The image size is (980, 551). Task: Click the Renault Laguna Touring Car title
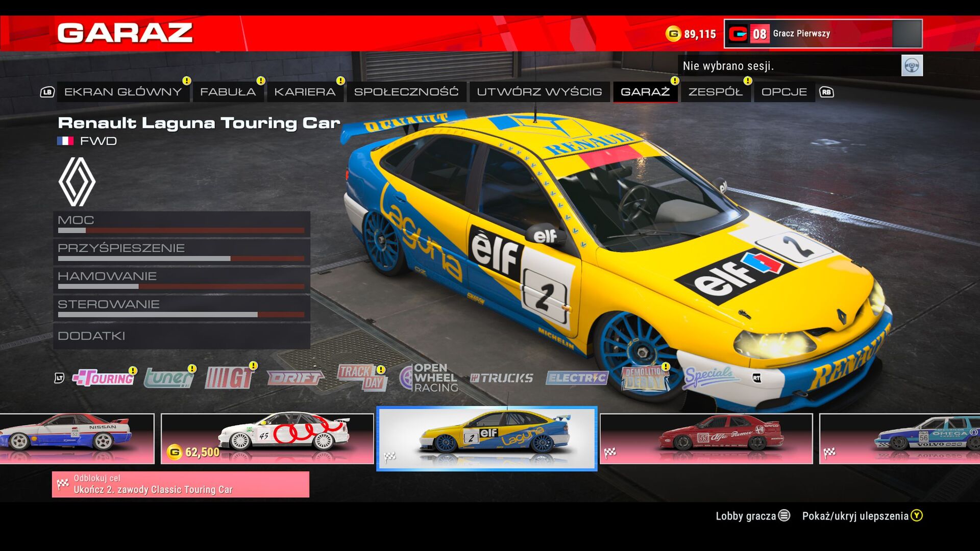pyautogui.click(x=199, y=123)
